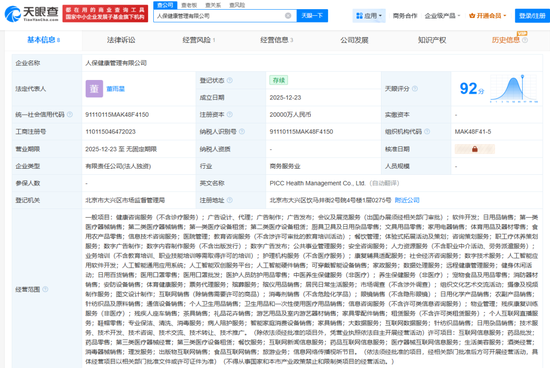This screenshot has width=550, height=368.
Task: Select the 查公司 search tab
Action: pos(165,5)
